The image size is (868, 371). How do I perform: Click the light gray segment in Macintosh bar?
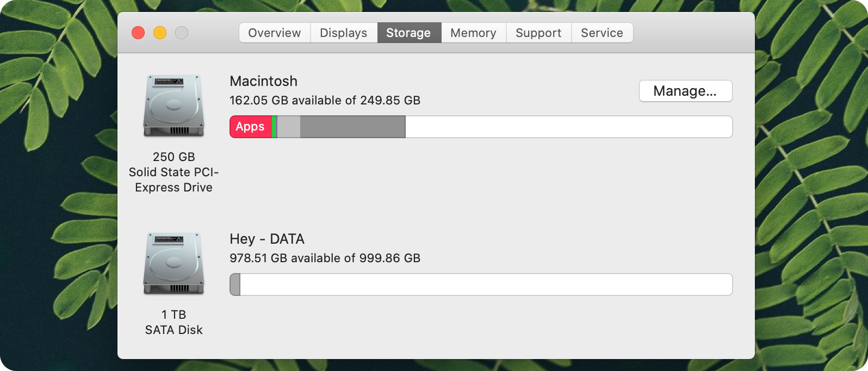tap(289, 127)
